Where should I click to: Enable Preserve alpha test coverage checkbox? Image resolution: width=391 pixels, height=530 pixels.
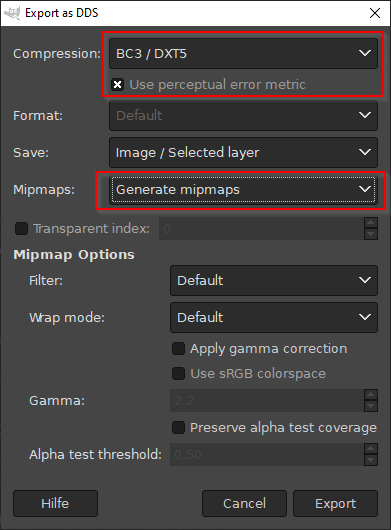click(178, 428)
